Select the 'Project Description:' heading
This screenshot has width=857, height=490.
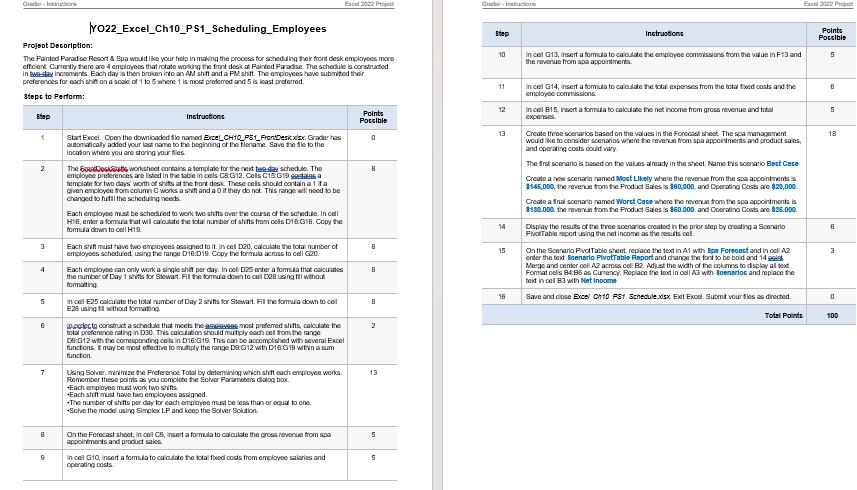57,46
